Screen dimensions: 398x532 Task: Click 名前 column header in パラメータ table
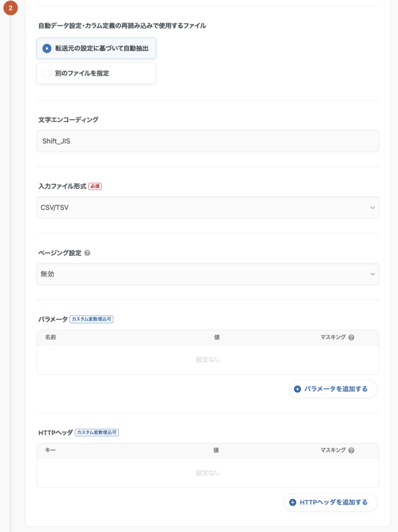click(50, 337)
